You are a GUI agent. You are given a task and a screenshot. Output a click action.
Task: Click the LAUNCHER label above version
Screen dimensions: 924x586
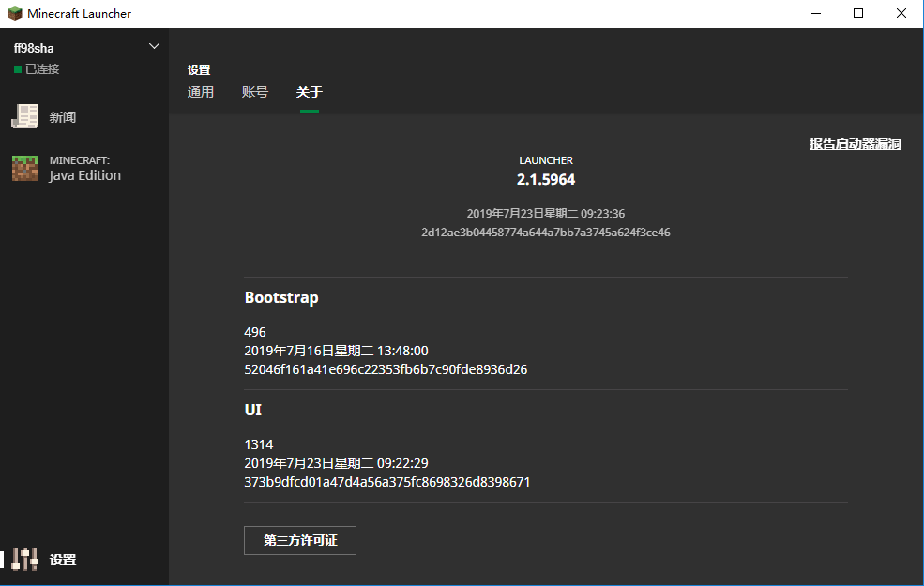click(546, 160)
